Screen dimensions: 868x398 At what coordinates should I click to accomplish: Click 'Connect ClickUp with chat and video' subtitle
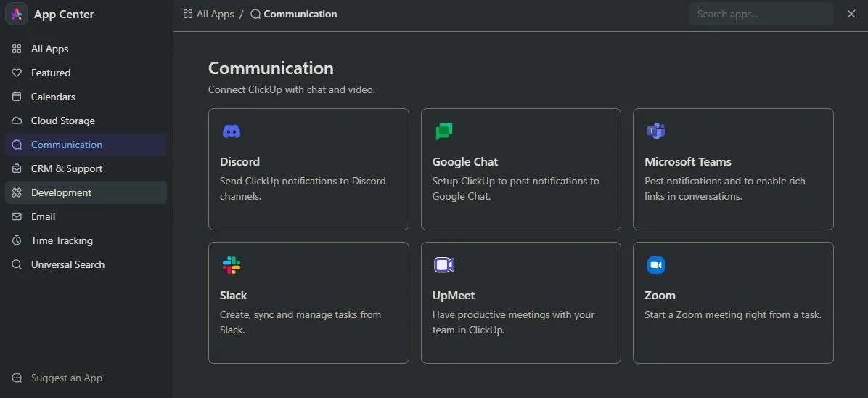[x=292, y=89]
